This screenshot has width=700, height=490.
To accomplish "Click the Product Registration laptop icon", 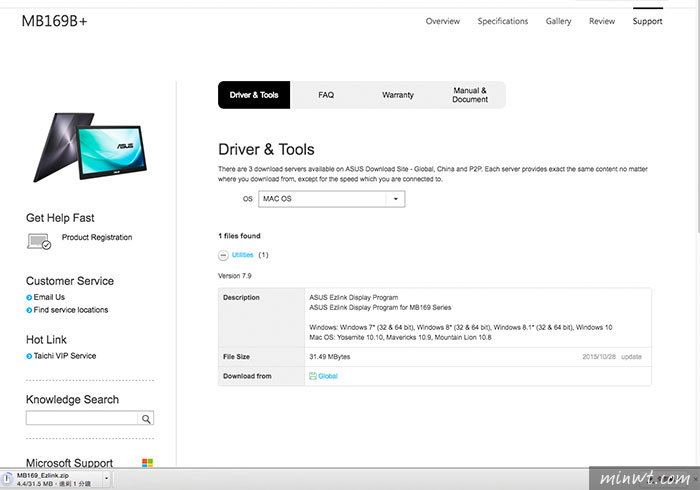I will tap(39, 241).
